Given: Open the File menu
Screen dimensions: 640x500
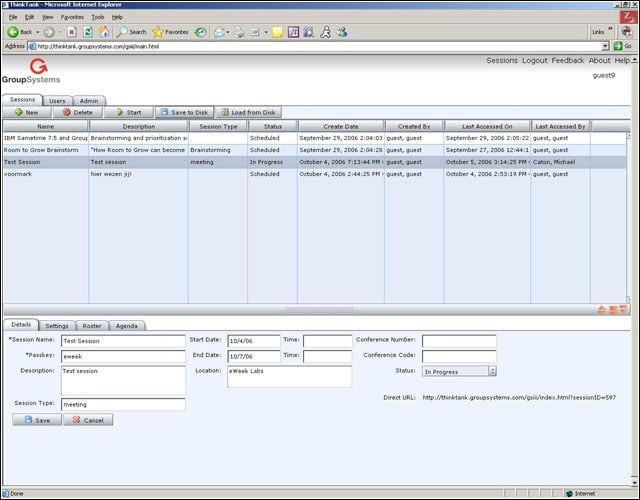Looking at the screenshot, I should (13, 17).
